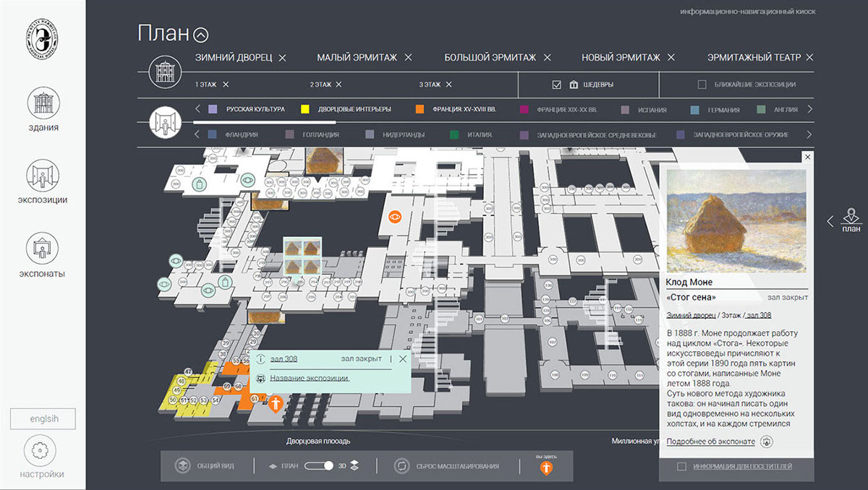The image size is (868, 490).
Task: Select the Большой Эрмитаж building tab
Action: pyautogui.click(x=490, y=58)
